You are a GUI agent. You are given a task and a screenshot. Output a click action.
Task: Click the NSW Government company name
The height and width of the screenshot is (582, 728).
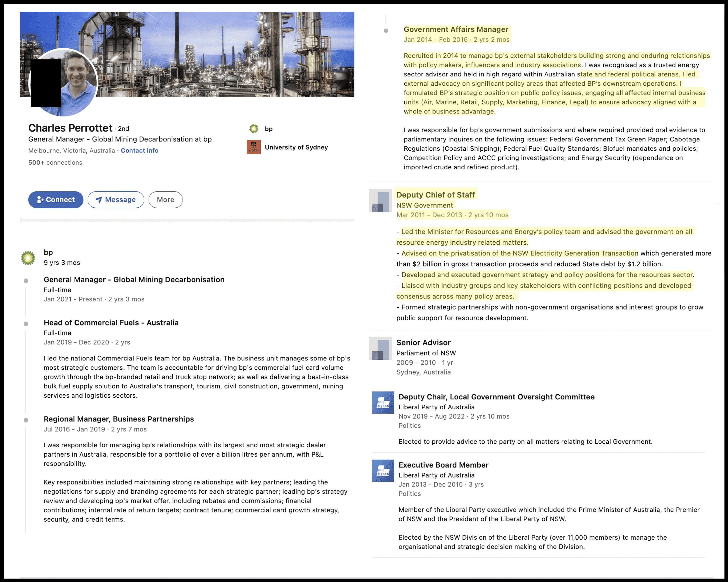[424, 205]
